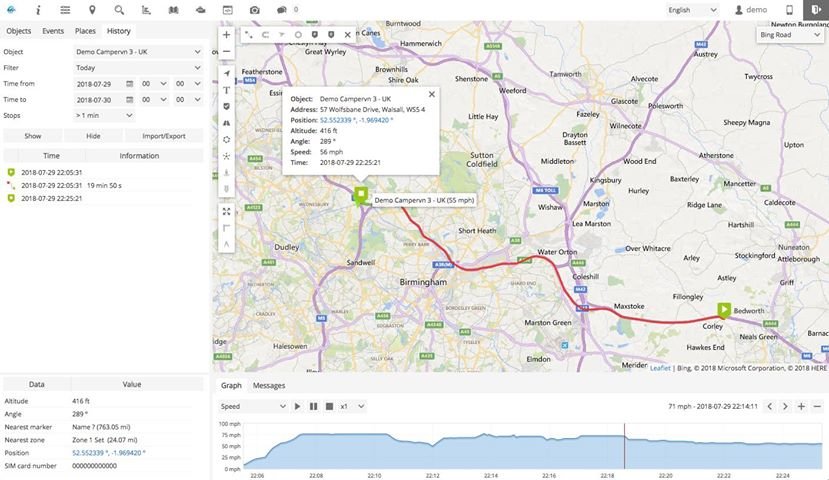The height and width of the screenshot is (480, 829).
Task: Toggle the text labels (T) map layer
Action: pos(226,90)
